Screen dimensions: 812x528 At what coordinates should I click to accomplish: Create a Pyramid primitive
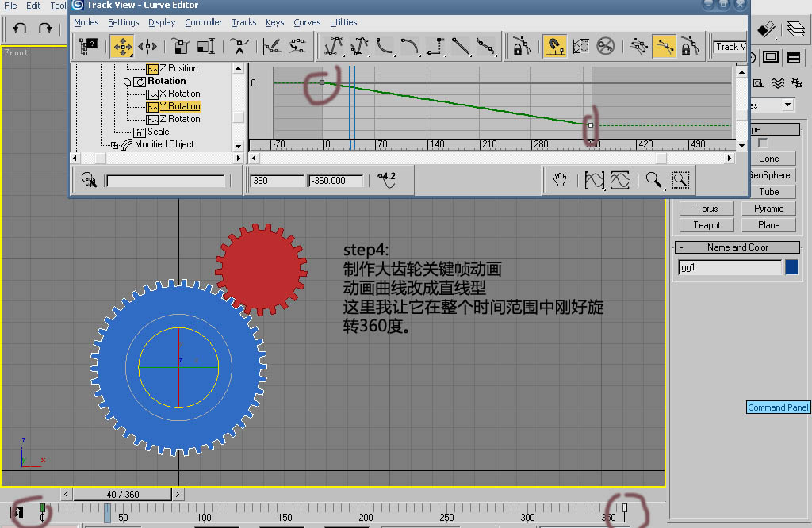click(x=768, y=209)
